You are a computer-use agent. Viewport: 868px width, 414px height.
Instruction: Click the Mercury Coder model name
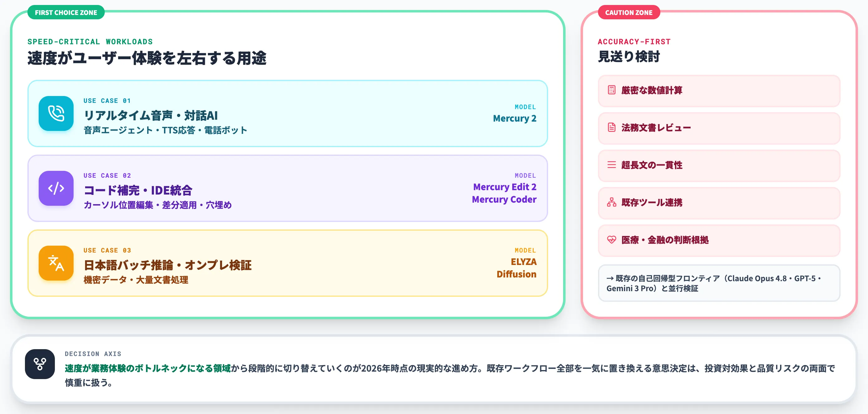click(x=504, y=200)
